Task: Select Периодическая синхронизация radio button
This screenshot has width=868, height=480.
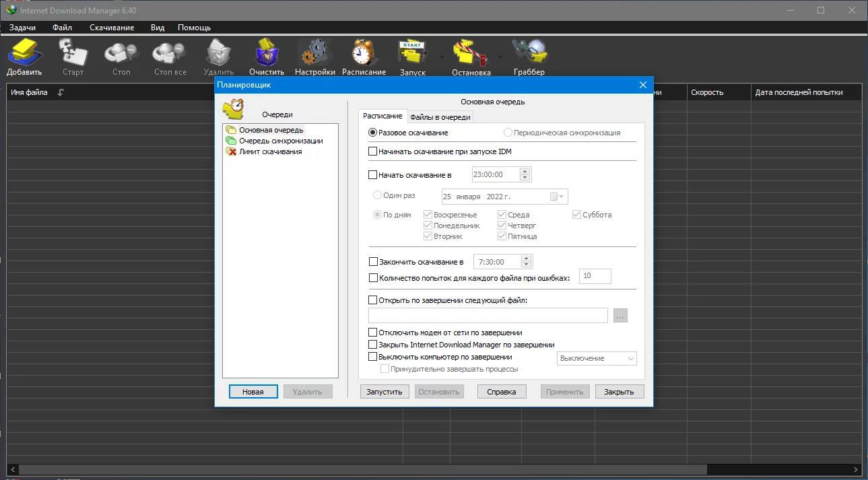Action: pyautogui.click(x=508, y=133)
